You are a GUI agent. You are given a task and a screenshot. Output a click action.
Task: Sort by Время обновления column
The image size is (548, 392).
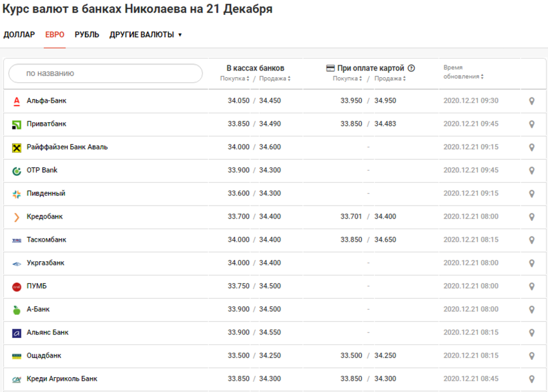click(464, 76)
